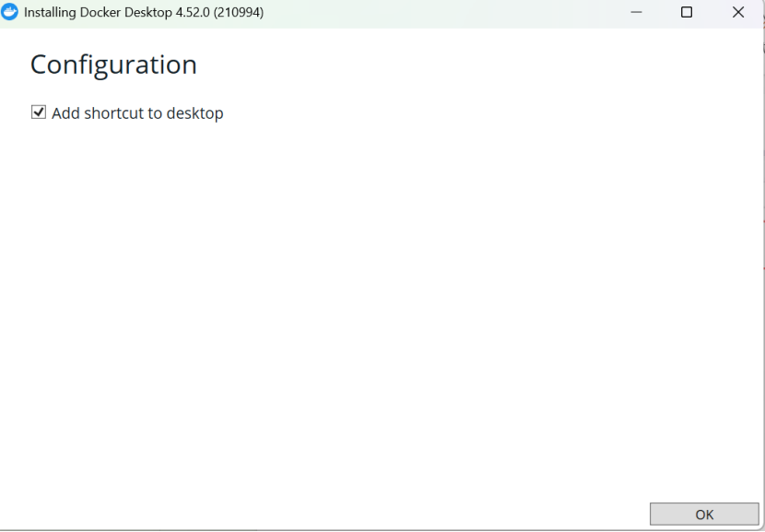
Task: Click the "Installing Docker Desktop 4.52.0 (210994)" title text
Action: point(144,12)
